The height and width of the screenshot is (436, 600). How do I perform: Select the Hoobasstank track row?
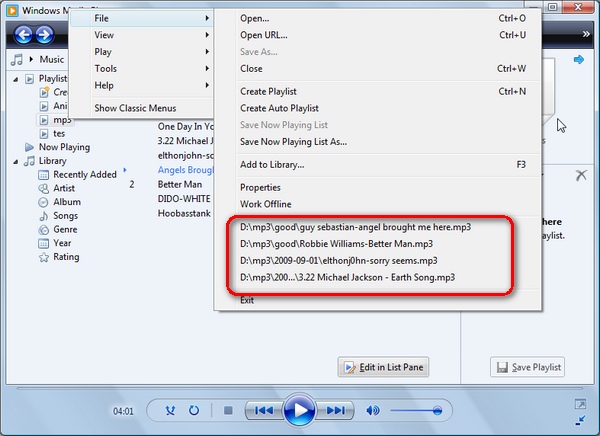click(184, 213)
